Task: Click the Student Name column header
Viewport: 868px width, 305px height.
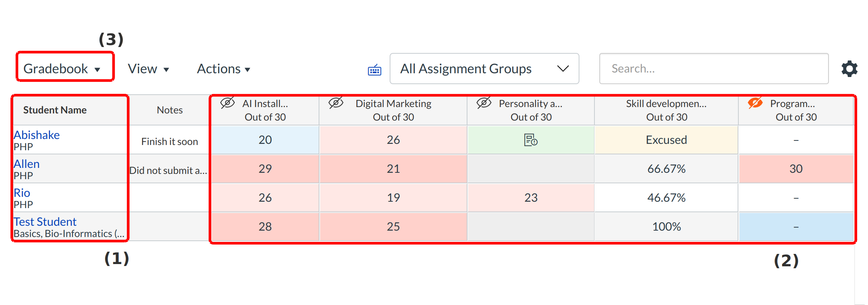Action: 55,110
